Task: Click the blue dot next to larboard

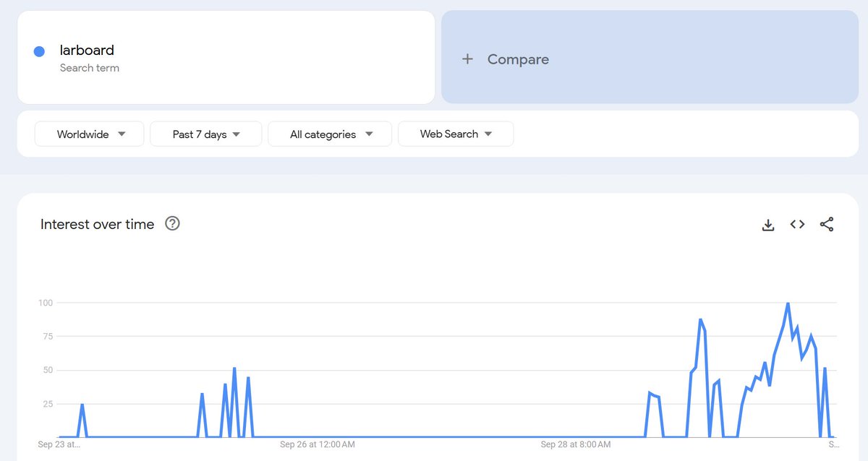Action: coord(40,51)
